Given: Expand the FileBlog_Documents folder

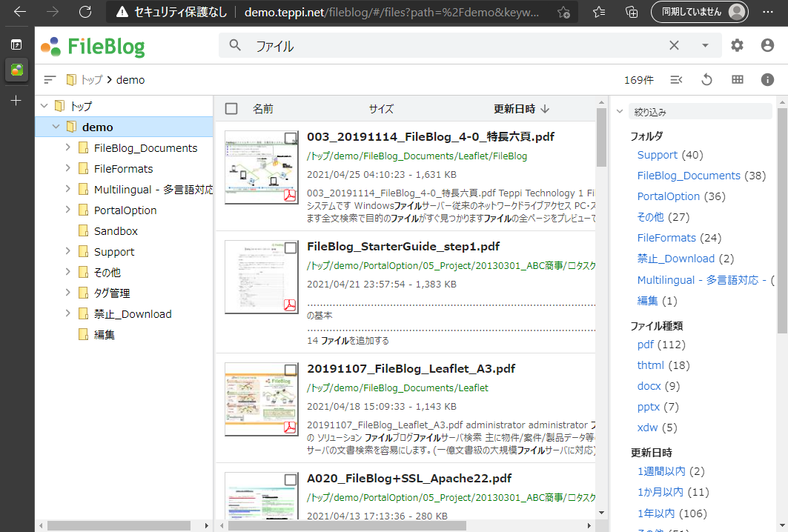Looking at the screenshot, I should point(68,147).
